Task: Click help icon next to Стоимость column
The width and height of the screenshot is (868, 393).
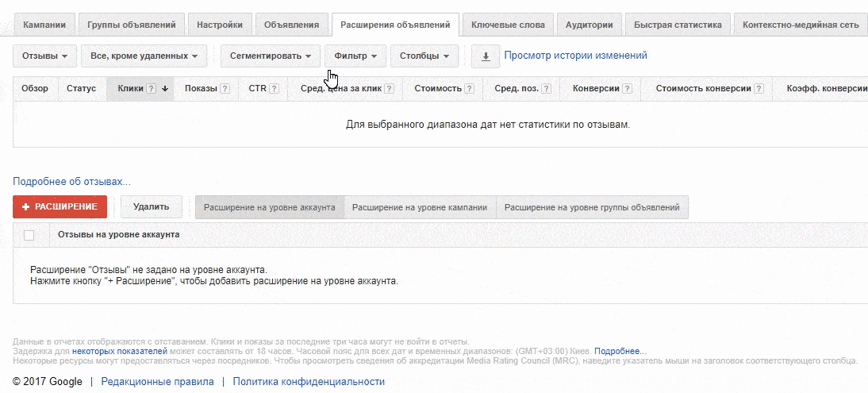Action: point(469,89)
